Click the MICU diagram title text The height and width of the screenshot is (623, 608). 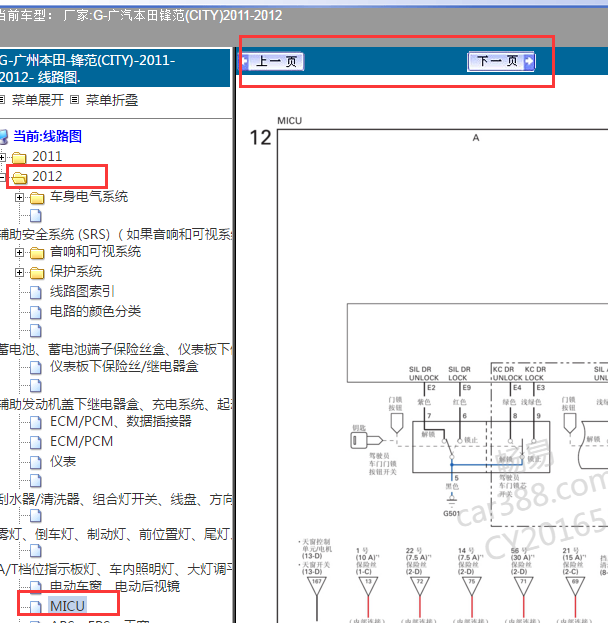point(289,121)
